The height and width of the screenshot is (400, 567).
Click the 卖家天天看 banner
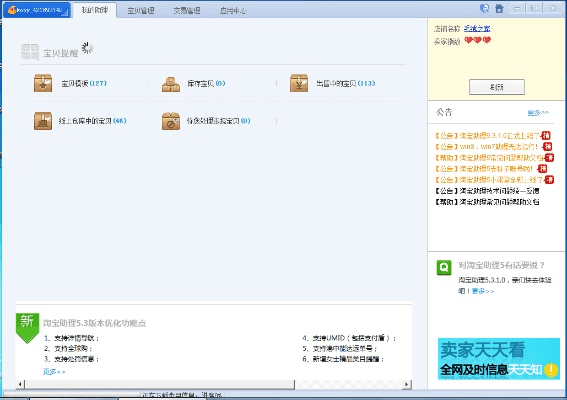[x=499, y=359]
